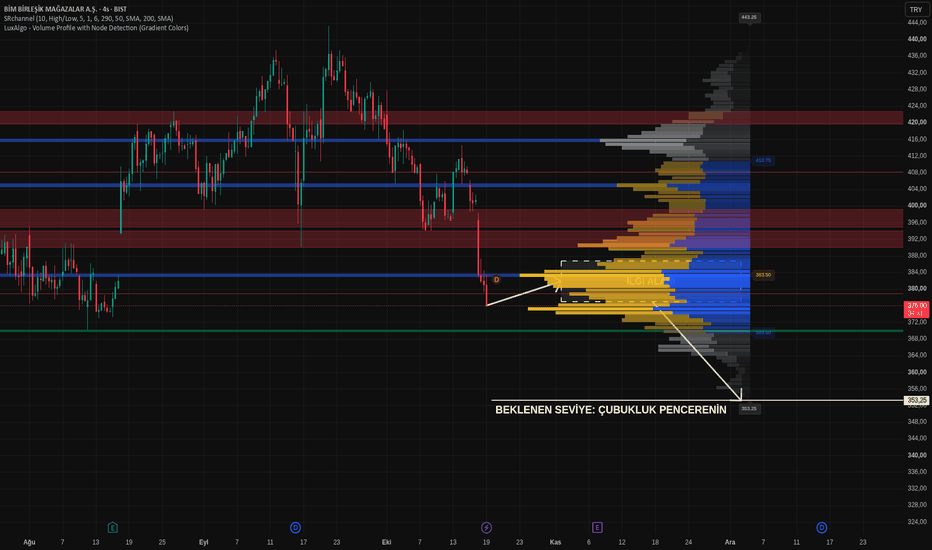Click the purple E earnings marker near Kas 6
932x550 pixels.
597,527
